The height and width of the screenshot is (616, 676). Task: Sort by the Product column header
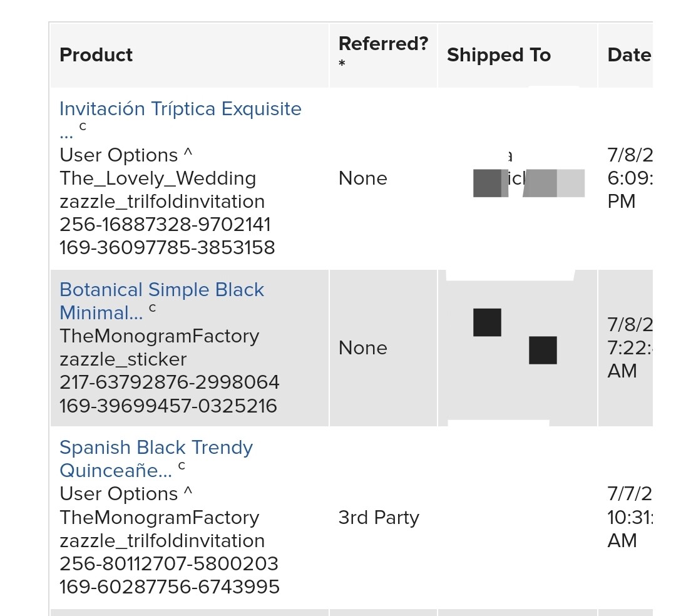tap(96, 54)
